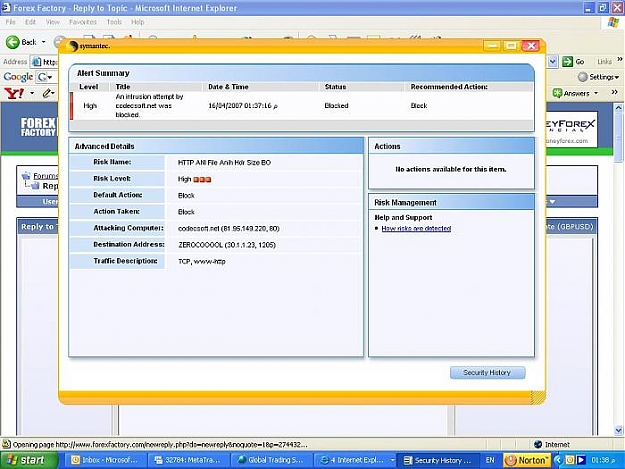625x469 pixels.
Task: Click the risk name 'HTTP ANI File' value
Action: [224, 163]
